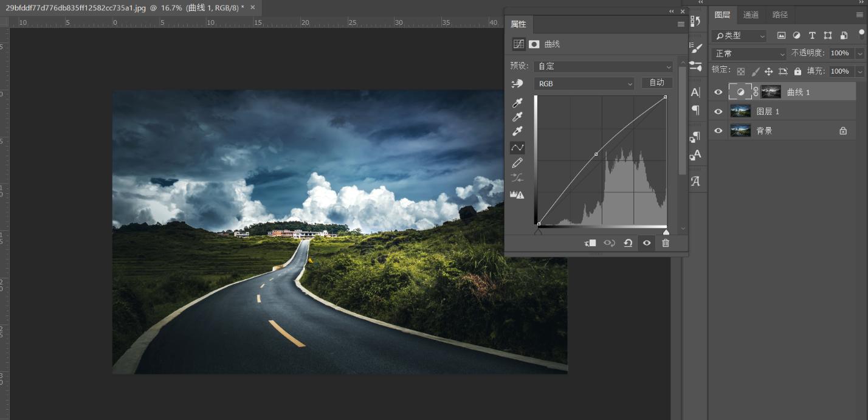Hide the 背景 layer
This screenshot has width=868, height=420.
point(718,130)
